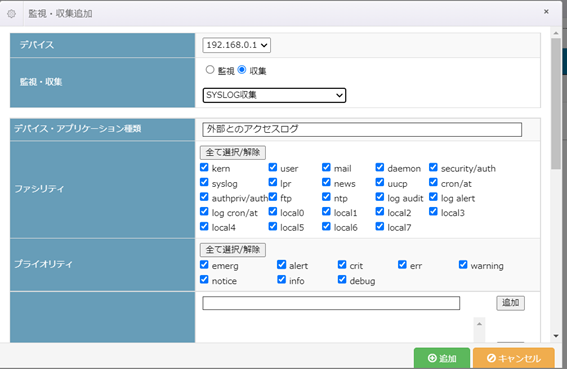567x369 pixels.
Task: Uncheck the user facility checkbox
Action: [x=273, y=167]
